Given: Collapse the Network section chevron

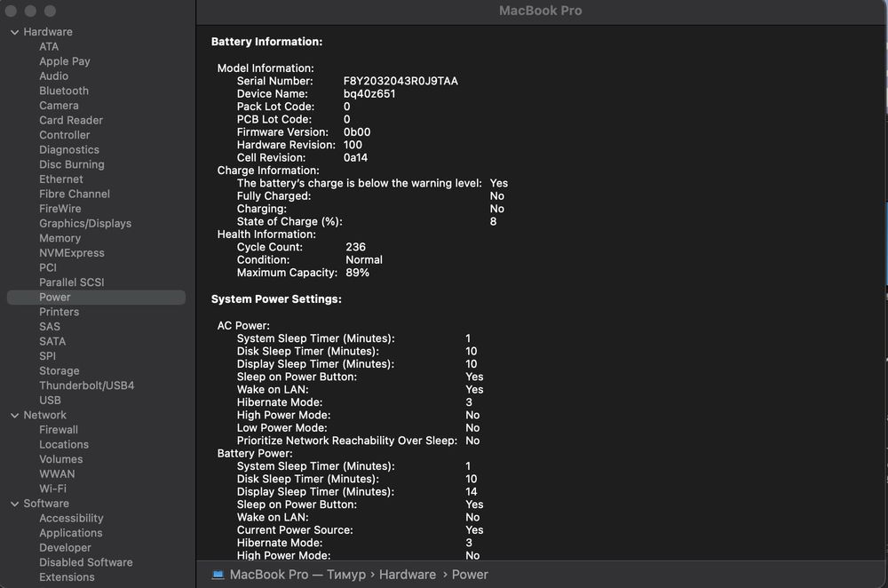Looking at the screenshot, I should tap(15, 415).
